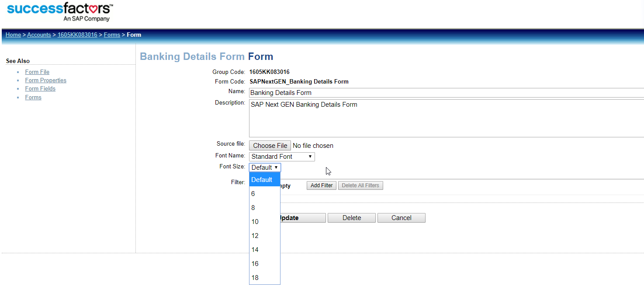Click Choose File for source file
Screen dimensions: 644x297
(x=270, y=146)
